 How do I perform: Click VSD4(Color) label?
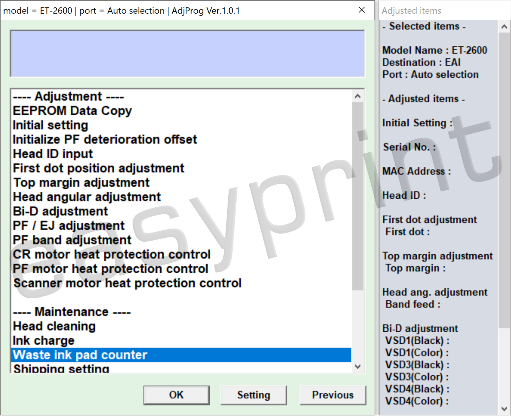(x=417, y=401)
